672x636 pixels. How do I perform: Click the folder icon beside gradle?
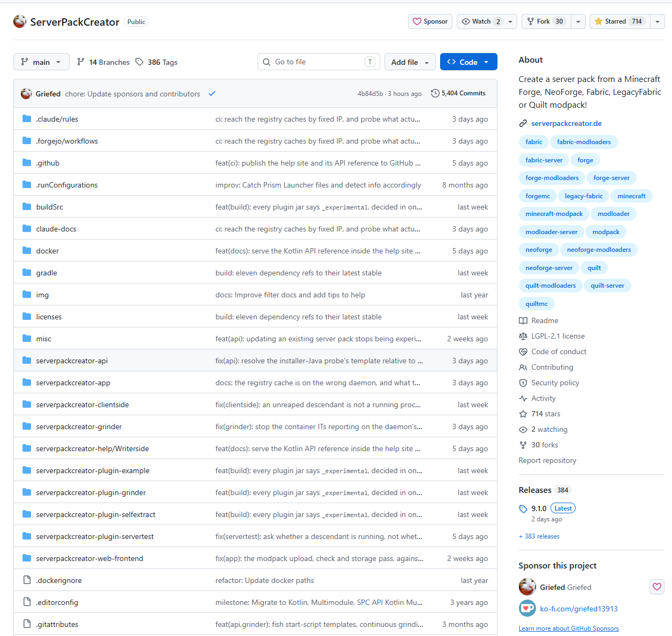point(27,272)
